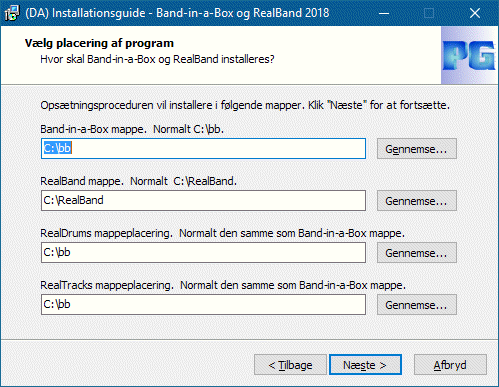The height and width of the screenshot is (387, 499).
Task: Click the disabled maximize button in the title bar
Action: 429,13
